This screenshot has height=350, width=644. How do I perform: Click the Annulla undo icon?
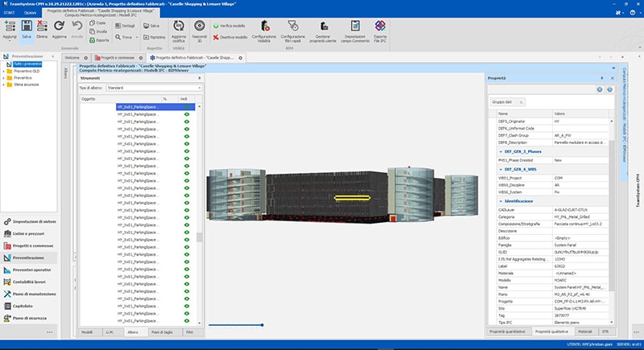click(x=76, y=27)
